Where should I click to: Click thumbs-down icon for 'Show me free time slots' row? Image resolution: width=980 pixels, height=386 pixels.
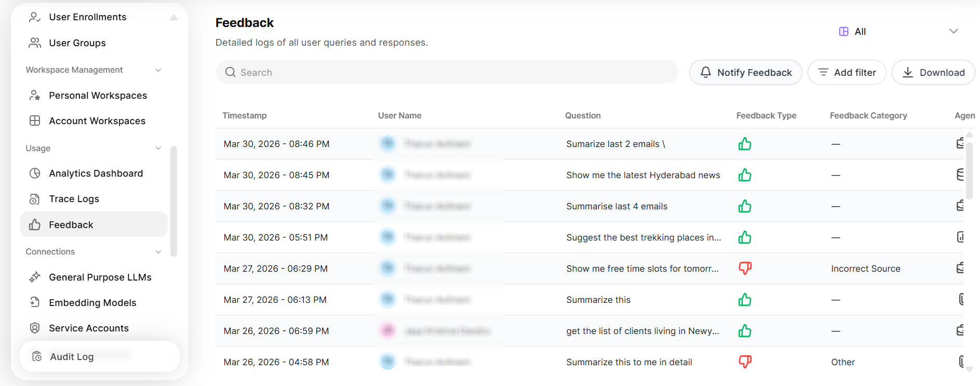coord(745,268)
